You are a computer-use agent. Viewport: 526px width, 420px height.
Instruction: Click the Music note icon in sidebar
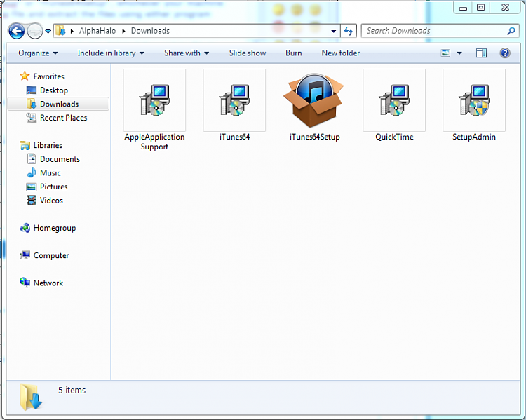[x=31, y=172]
